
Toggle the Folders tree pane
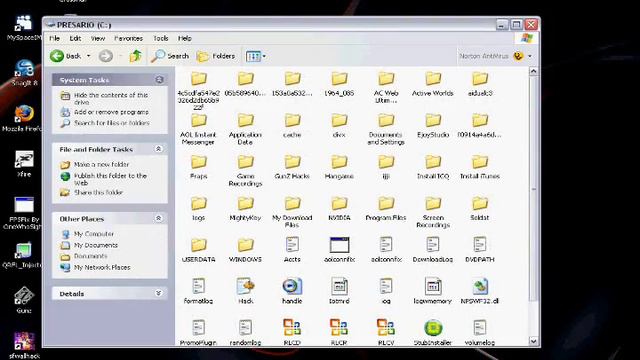tap(216, 56)
